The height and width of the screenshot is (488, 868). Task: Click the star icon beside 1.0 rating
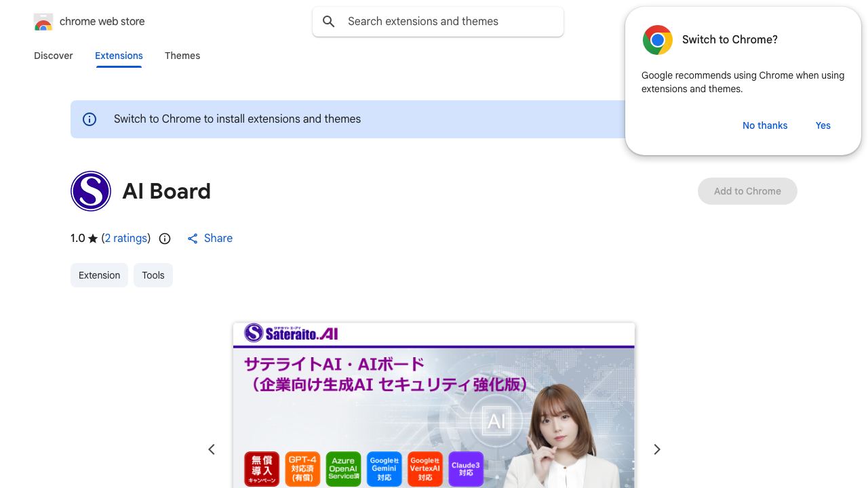coord(93,239)
